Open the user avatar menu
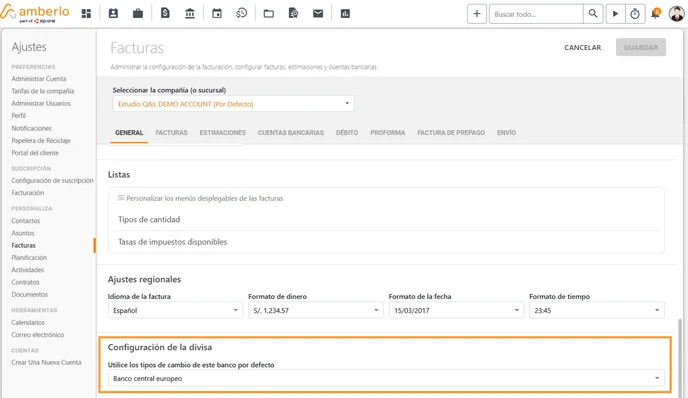This screenshot has width=688, height=398. tap(677, 14)
